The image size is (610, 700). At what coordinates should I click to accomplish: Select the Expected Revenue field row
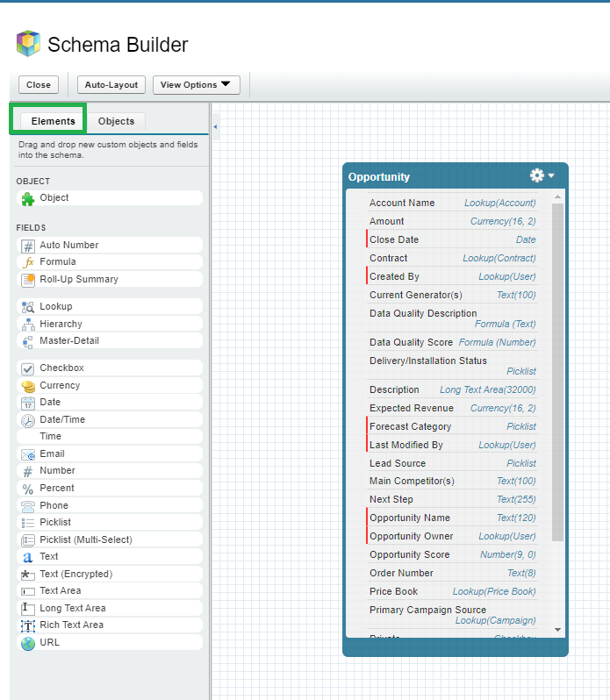(x=452, y=408)
